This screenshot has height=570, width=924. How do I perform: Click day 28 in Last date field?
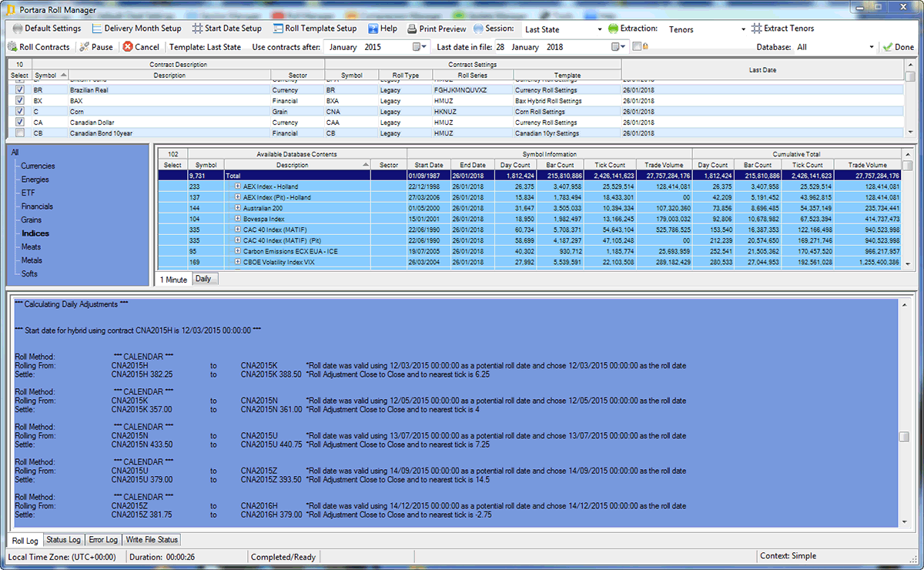tap(500, 47)
